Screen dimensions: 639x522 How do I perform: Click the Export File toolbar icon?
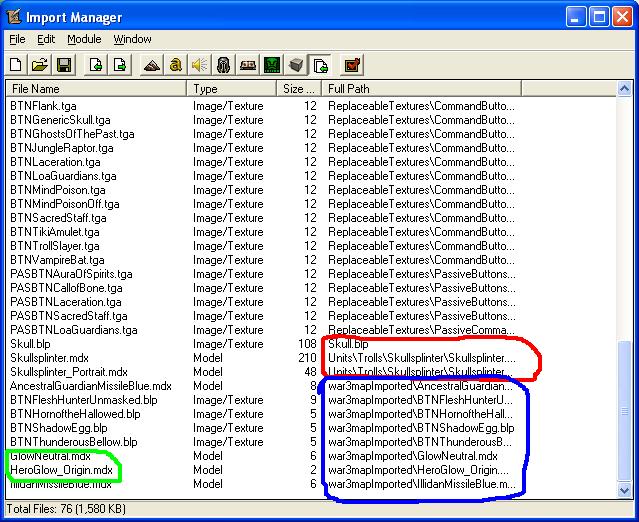tap(119, 65)
